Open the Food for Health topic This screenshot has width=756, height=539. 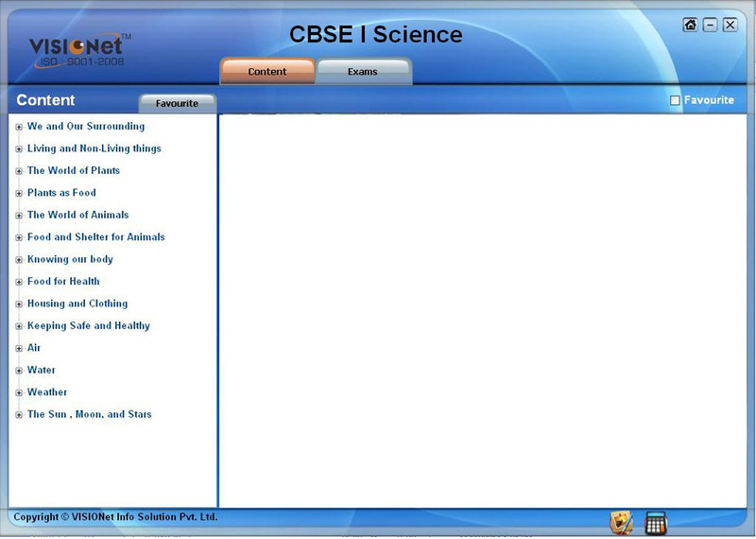pyautogui.click(x=63, y=281)
